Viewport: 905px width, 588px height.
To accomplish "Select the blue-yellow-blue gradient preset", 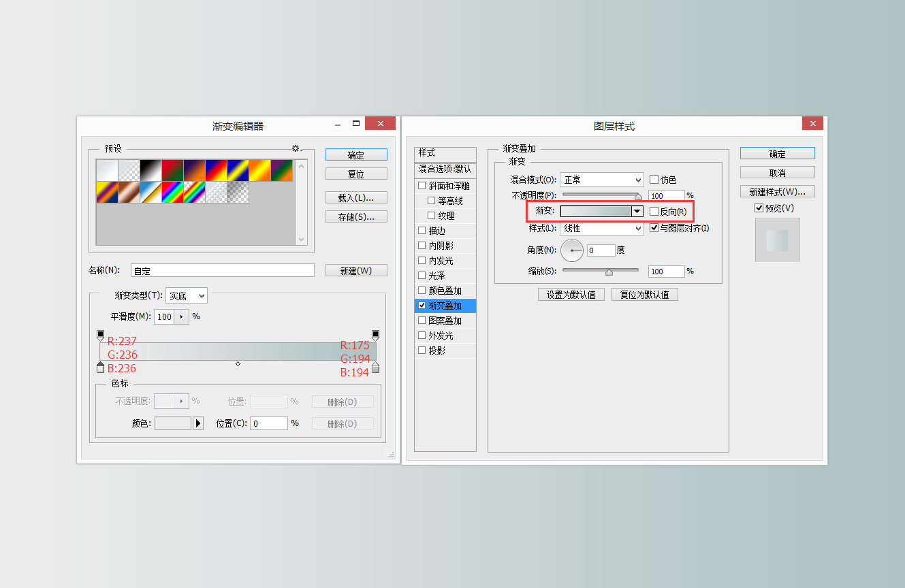I will point(238,169).
